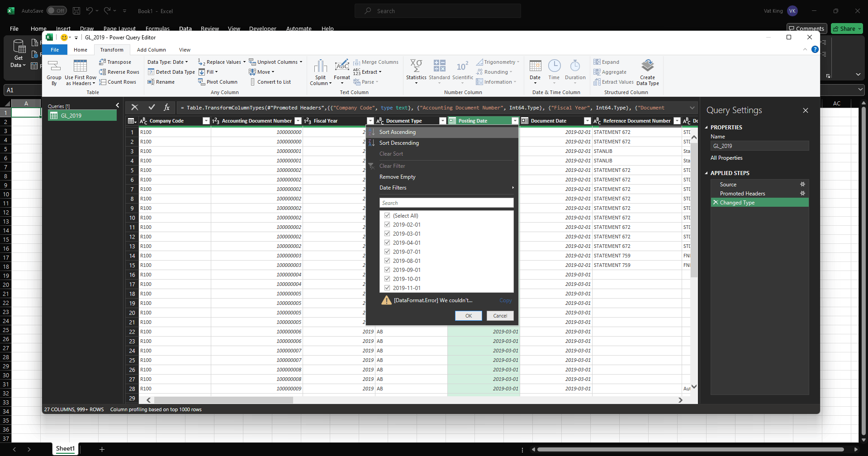Uncheck the 2019-10-01 date filter

coord(387,279)
